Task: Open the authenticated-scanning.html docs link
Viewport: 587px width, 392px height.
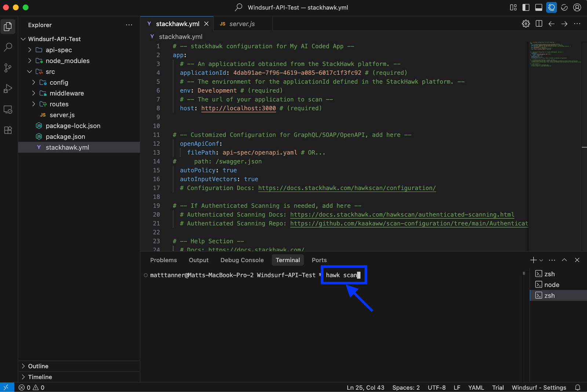Action: pyautogui.click(x=402, y=215)
